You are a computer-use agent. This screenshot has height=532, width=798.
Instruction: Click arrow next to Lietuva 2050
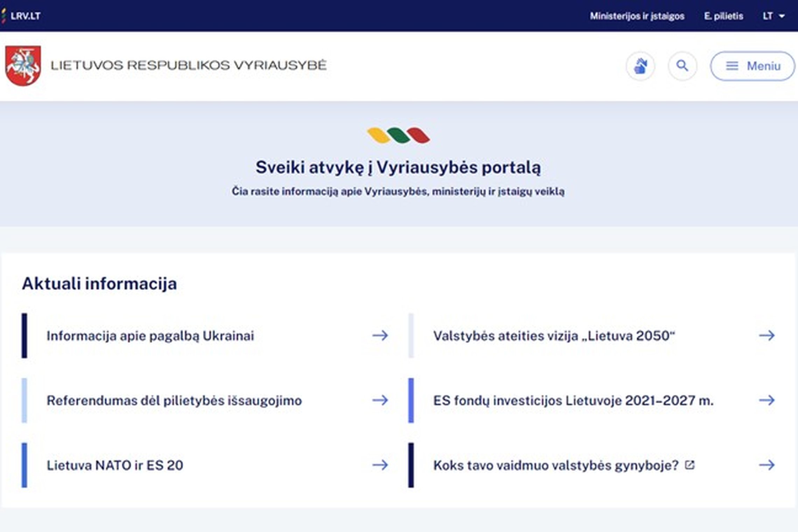click(767, 336)
